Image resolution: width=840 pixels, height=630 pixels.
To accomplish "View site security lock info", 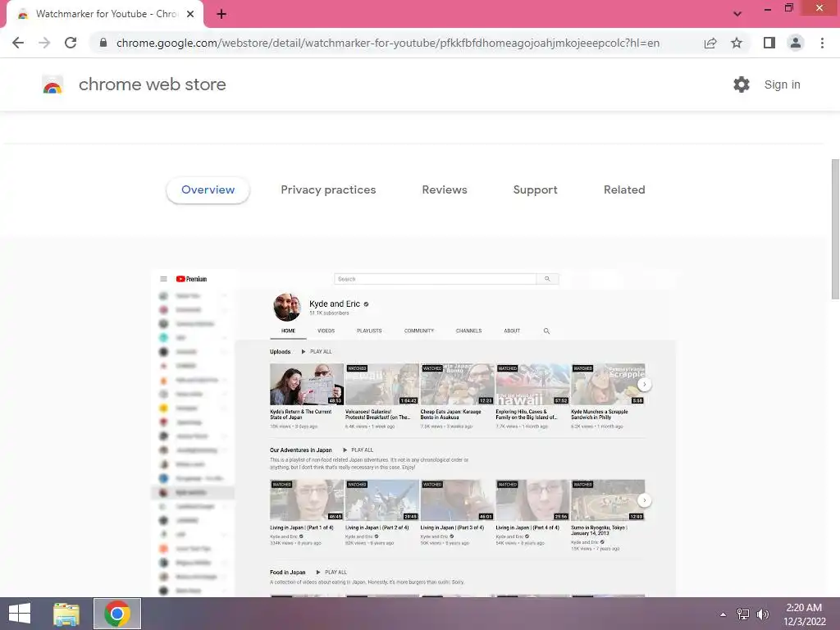I will 103,43.
